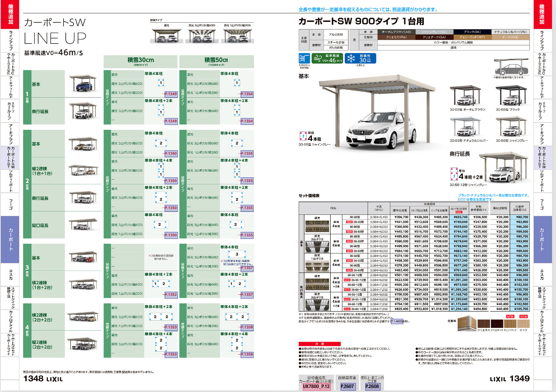
Task: Click the 基準風速 V0=46m/s wind icon
Action: [x=327, y=58]
